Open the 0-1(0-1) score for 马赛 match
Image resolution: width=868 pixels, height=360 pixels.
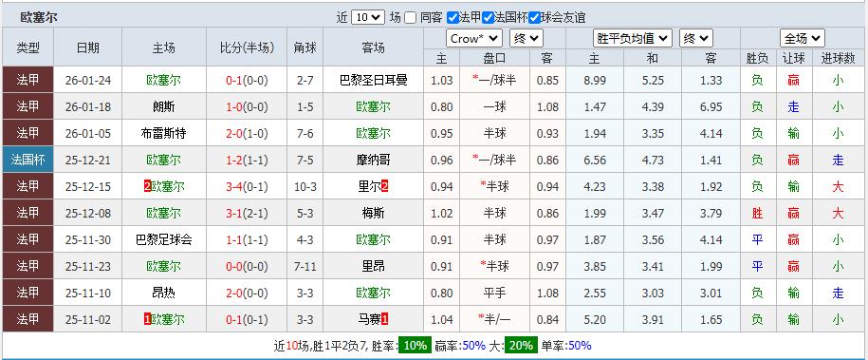[247, 320]
